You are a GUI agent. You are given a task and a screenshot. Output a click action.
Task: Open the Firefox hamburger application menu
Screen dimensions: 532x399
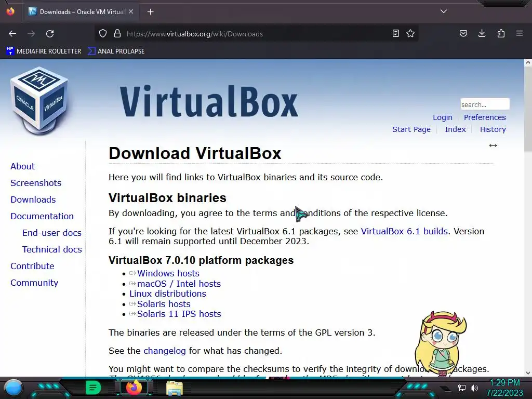pyautogui.click(x=520, y=33)
